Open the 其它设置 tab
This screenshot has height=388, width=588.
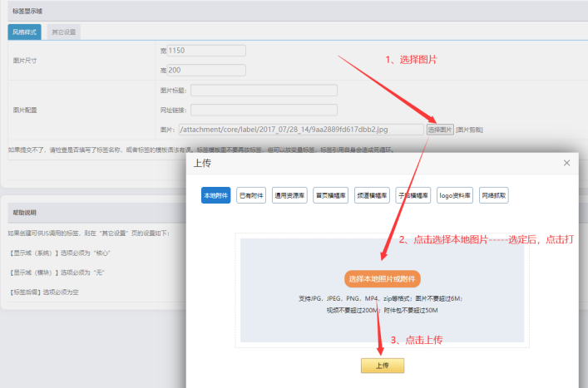point(63,32)
